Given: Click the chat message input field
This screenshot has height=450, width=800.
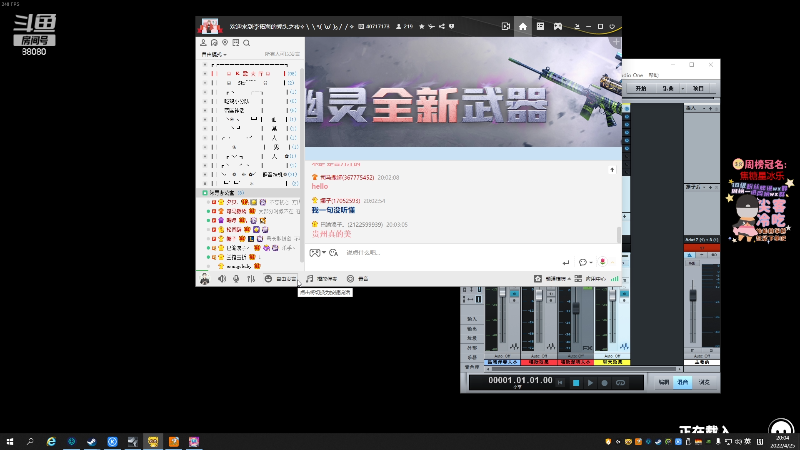Looking at the screenshot, I should click(451, 253).
